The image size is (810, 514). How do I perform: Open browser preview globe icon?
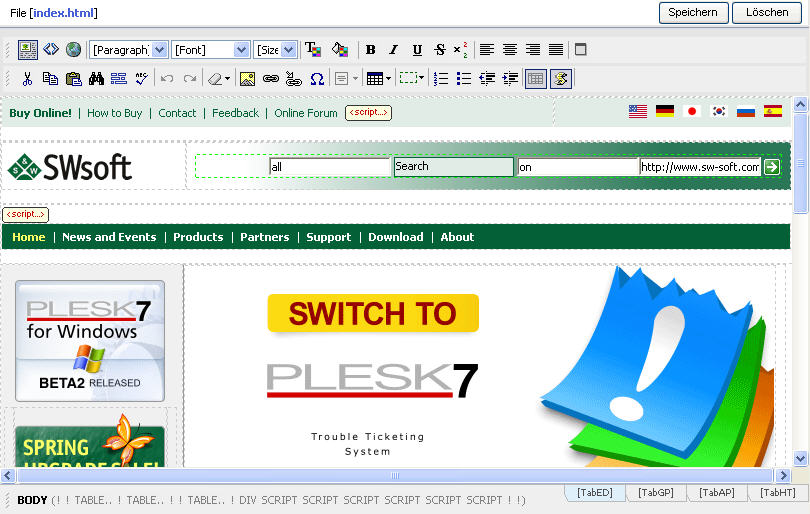[x=74, y=50]
